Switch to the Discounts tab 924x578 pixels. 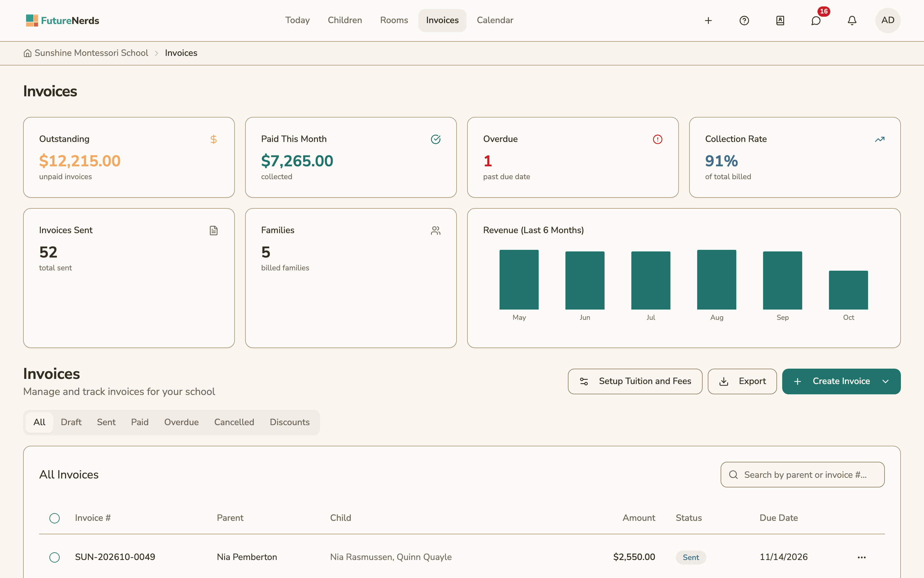pos(289,422)
